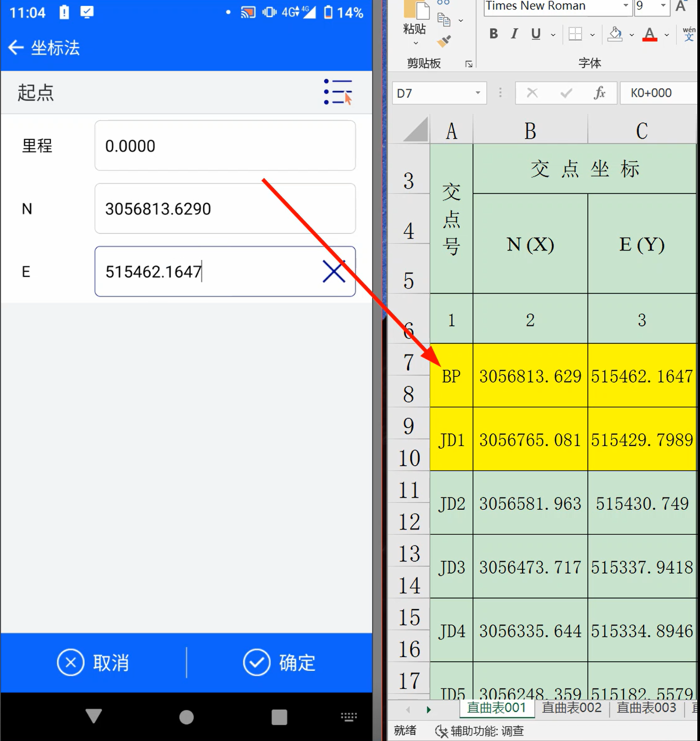Switch to sheet tab 直曲表003

[x=646, y=708]
